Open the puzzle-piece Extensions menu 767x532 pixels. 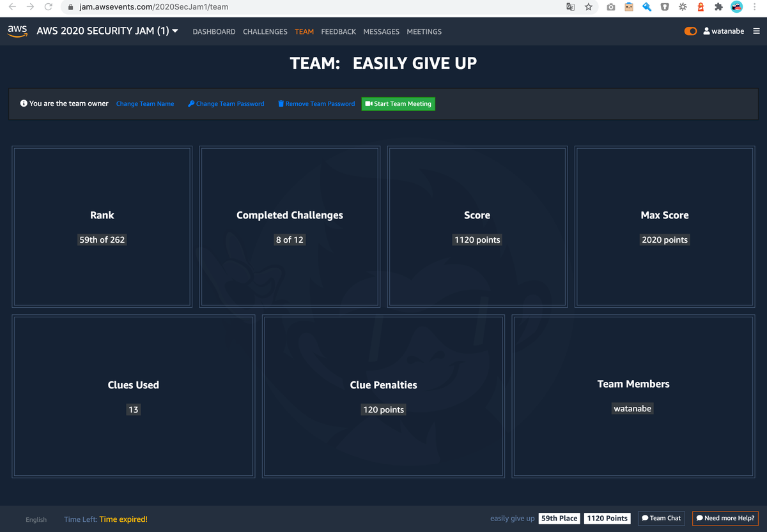pos(718,7)
